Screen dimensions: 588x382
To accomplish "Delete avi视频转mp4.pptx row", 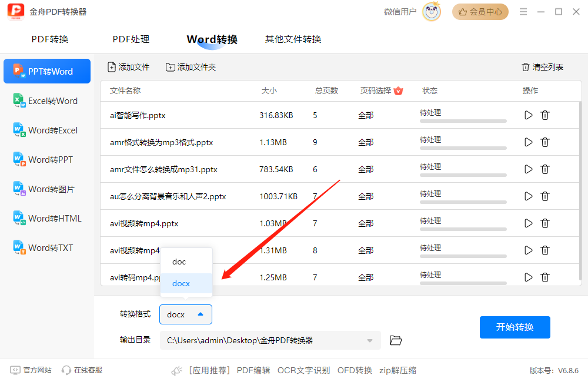I will (x=545, y=223).
